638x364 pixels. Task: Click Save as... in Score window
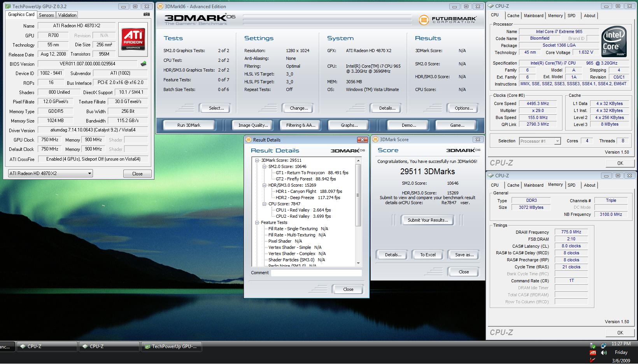(x=464, y=255)
